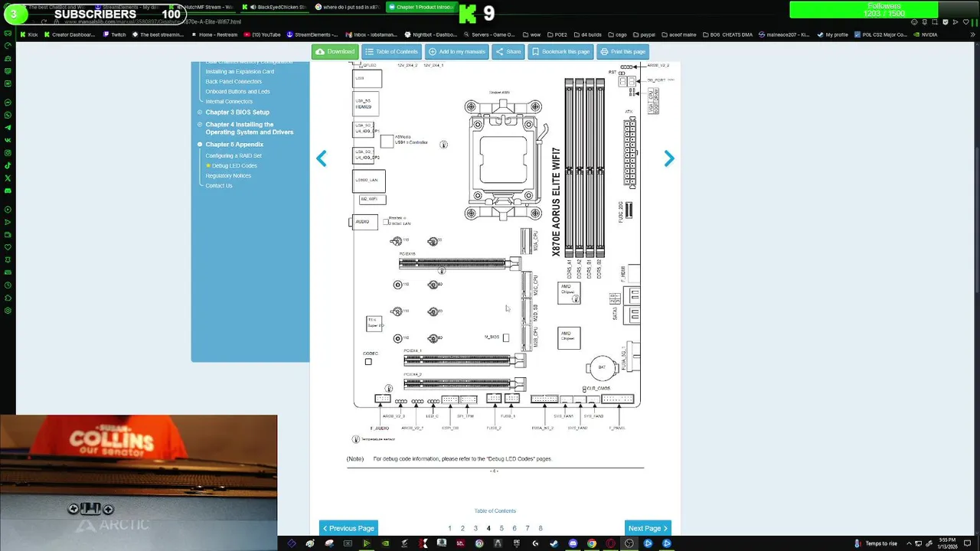Image resolution: width=980 pixels, height=551 pixels.
Task: Open the NVIDIA bookmark
Action: click(x=925, y=34)
